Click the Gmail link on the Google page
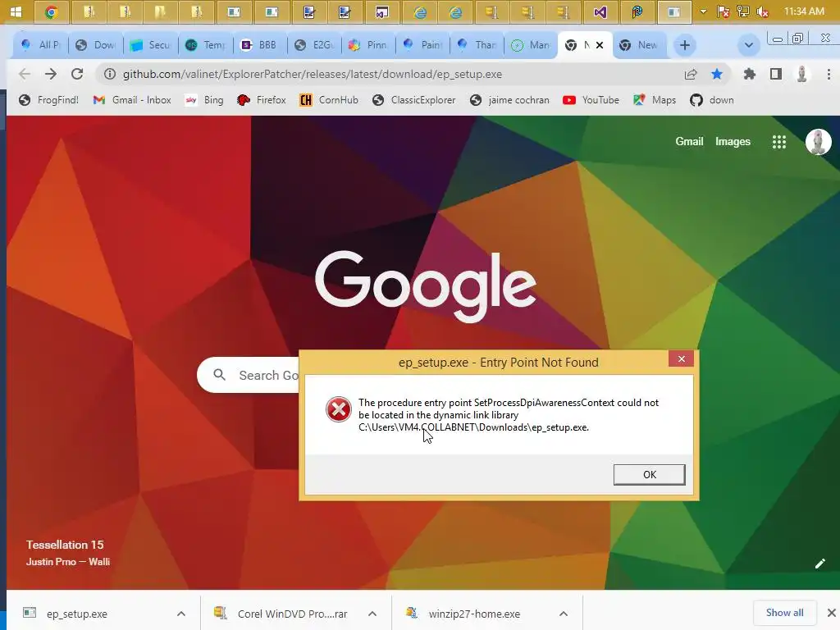 (689, 141)
